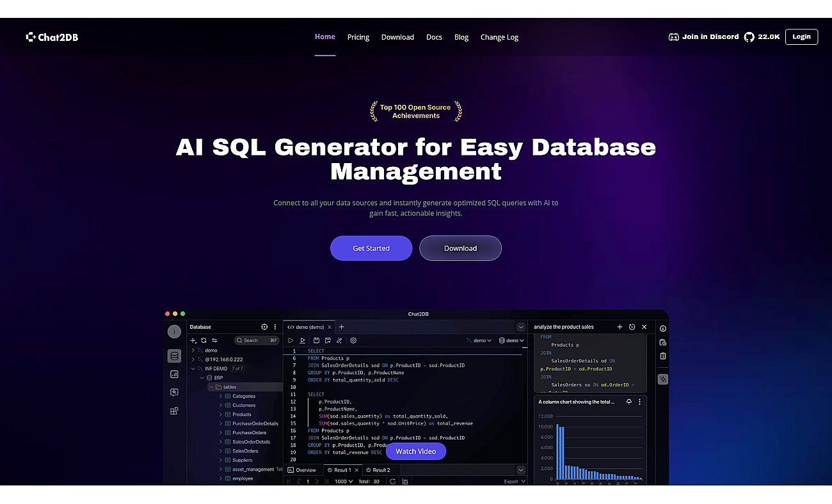Click the locate target icon beside Database

(x=264, y=327)
